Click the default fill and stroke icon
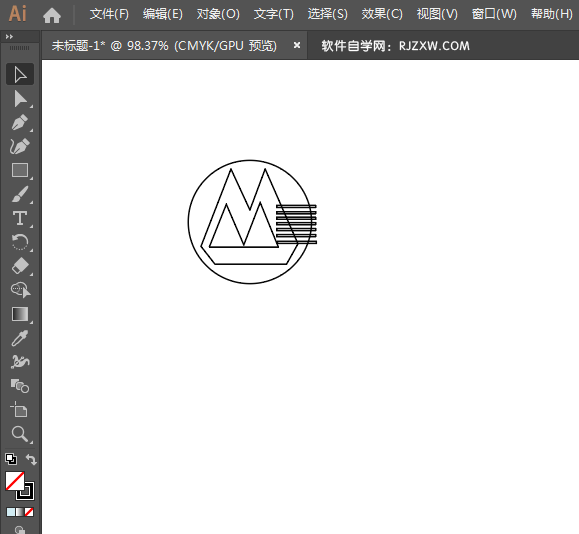This screenshot has height=534, width=579. click(11, 459)
